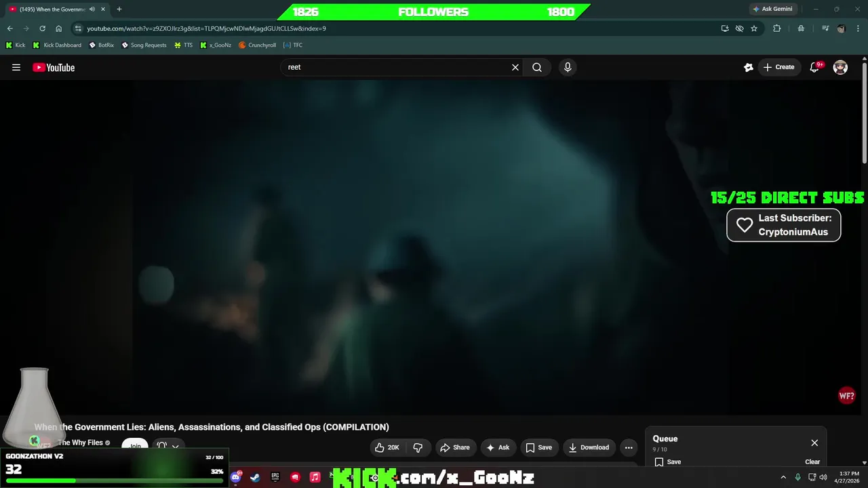Open the TTS bookmark
The image size is (868, 488).
pyautogui.click(x=184, y=45)
